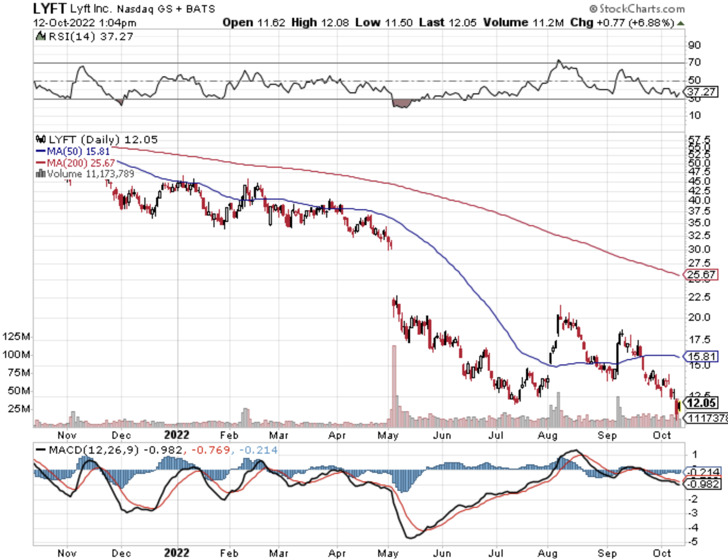Click the candlestick icon beside LYFT (Daily)
The height and width of the screenshot is (560, 728).
41,139
